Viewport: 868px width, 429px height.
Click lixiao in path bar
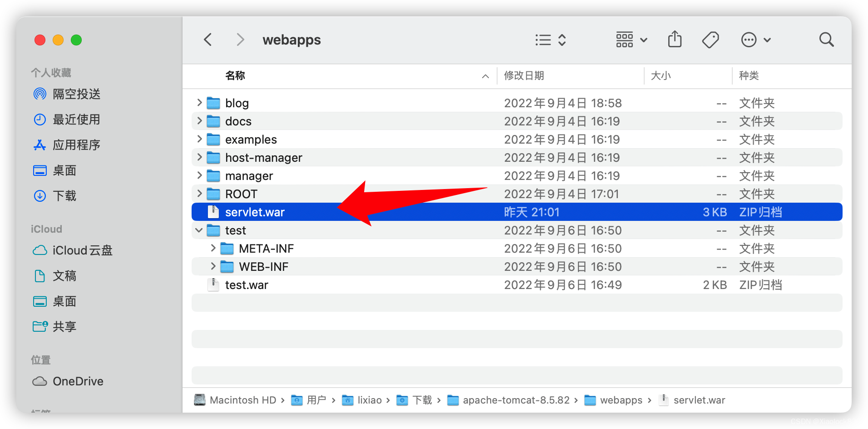click(x=362, y=400)
